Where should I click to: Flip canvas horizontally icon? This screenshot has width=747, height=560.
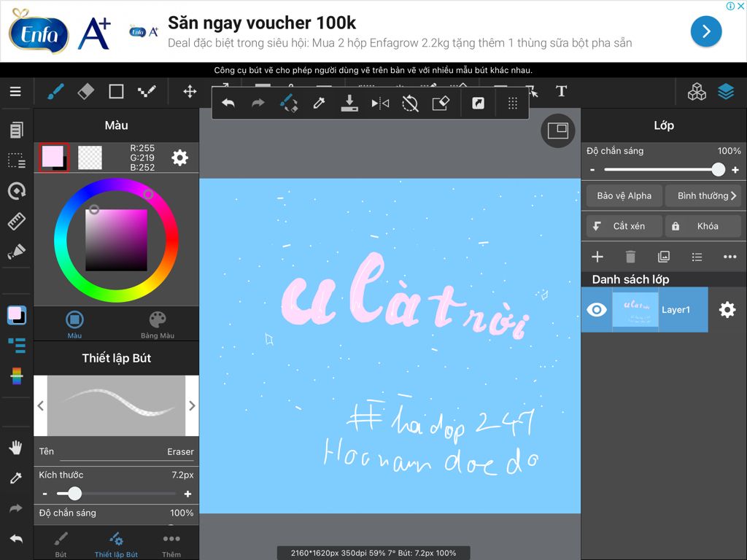(x=379, y=103)
